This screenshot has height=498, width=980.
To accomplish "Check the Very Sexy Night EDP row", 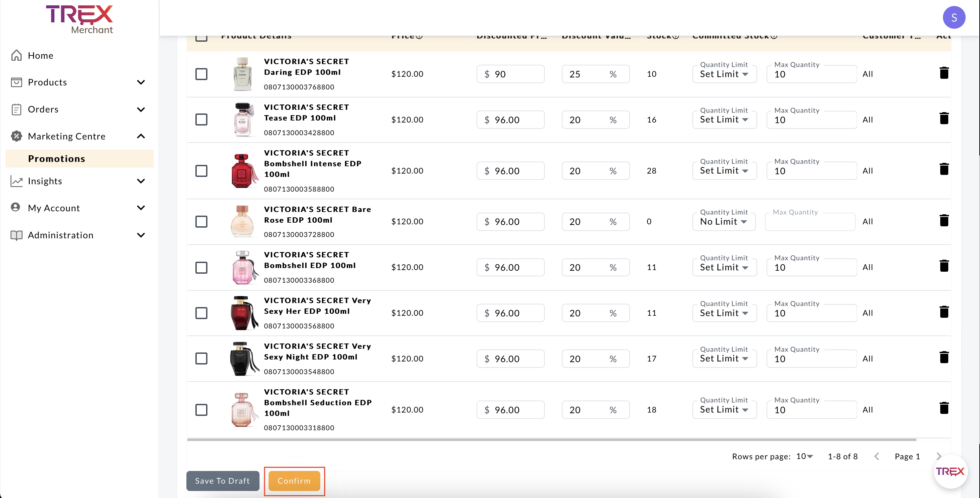I will pos(201,358).
